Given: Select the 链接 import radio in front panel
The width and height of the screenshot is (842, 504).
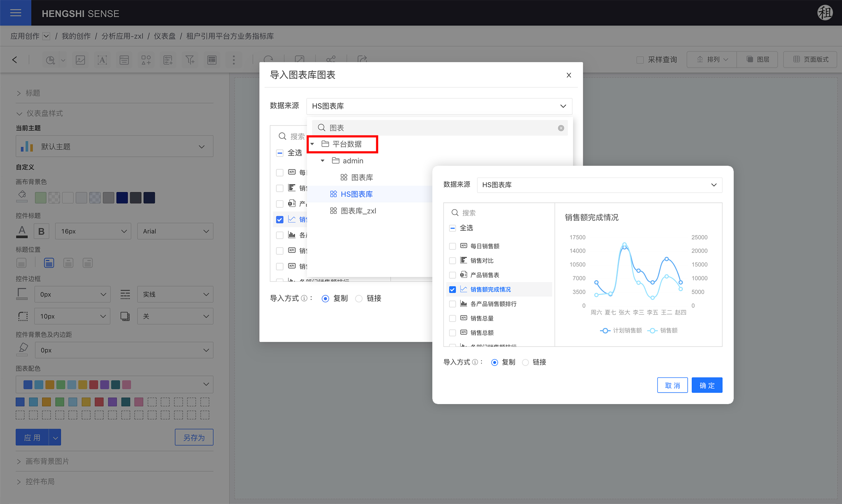Looking at the screenshot, I should click(x=525, y=362).
